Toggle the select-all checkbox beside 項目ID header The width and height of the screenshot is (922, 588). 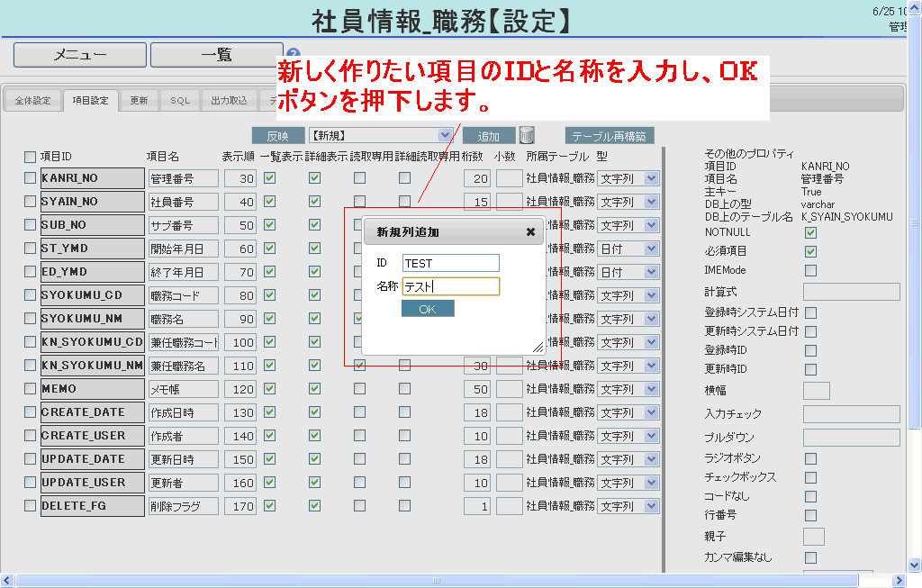31,157
